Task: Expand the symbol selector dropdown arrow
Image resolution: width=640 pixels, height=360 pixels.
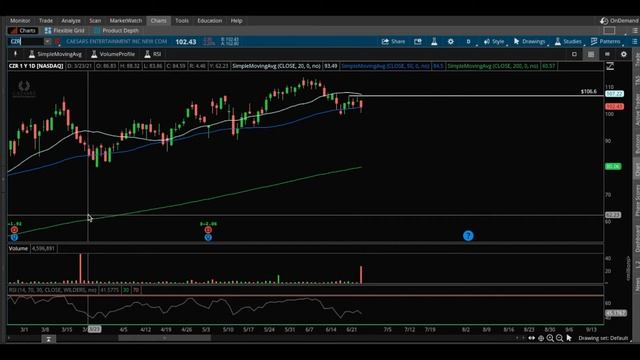Action: (47, 42)
